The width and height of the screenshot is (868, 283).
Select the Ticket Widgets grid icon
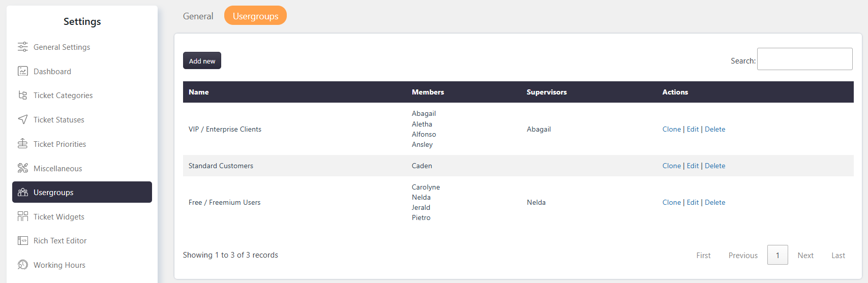pos(23,216)
